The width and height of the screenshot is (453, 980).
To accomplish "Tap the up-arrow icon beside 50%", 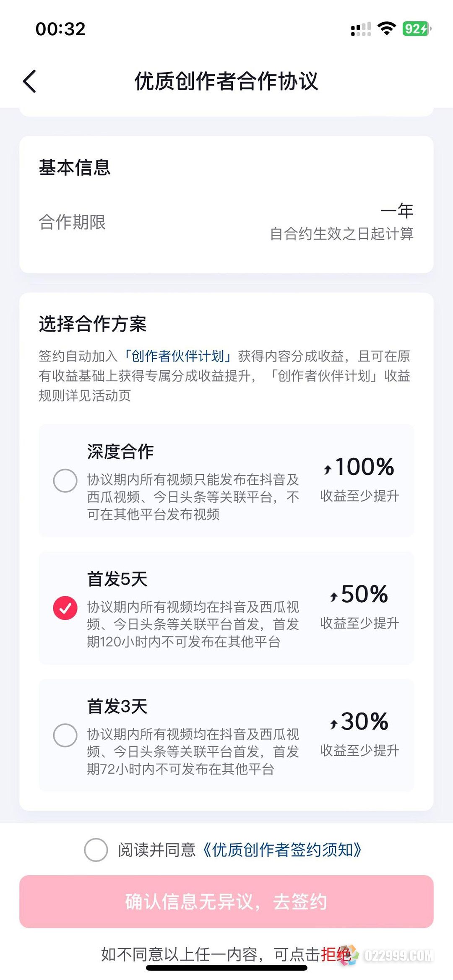I will pos(334,596).
